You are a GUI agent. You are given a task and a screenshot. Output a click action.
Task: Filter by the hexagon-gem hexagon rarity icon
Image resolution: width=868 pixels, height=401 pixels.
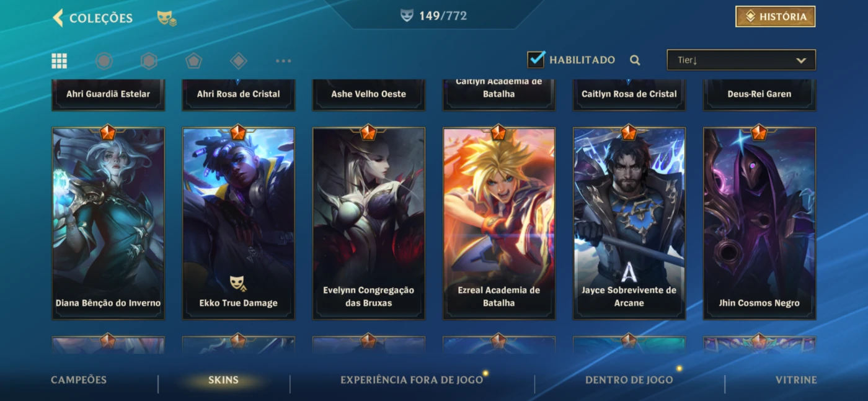(x=149, y=60)
